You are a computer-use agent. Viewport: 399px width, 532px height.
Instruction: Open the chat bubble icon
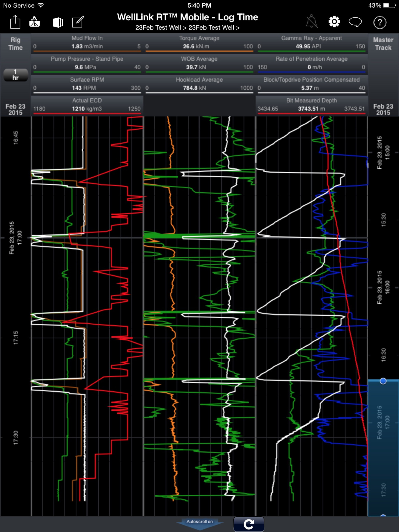click(x=355, y=22)
